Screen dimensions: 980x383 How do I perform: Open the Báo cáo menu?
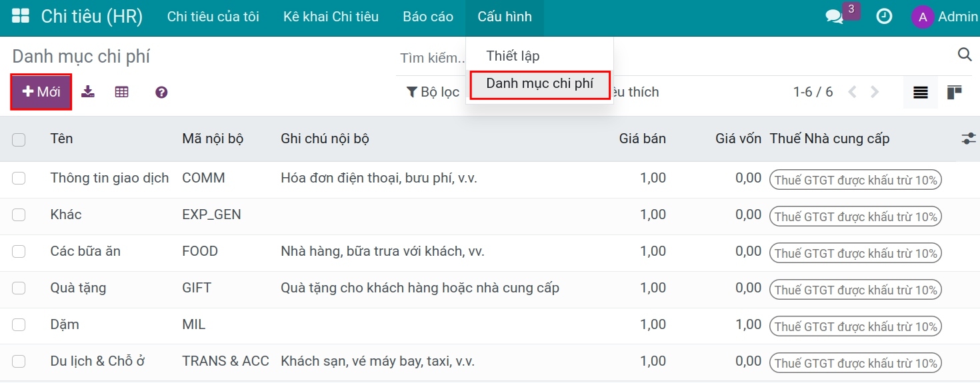point(428,17)
